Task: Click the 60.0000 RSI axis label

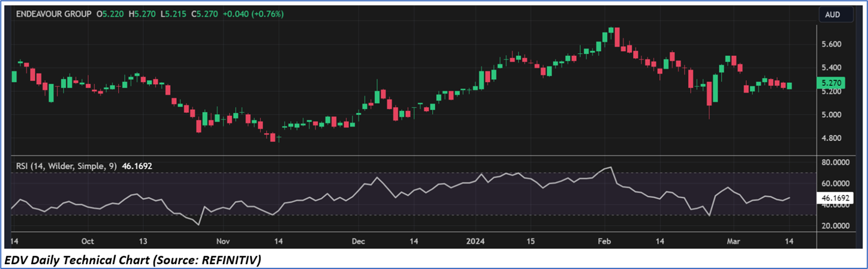Action: point(837,184)
